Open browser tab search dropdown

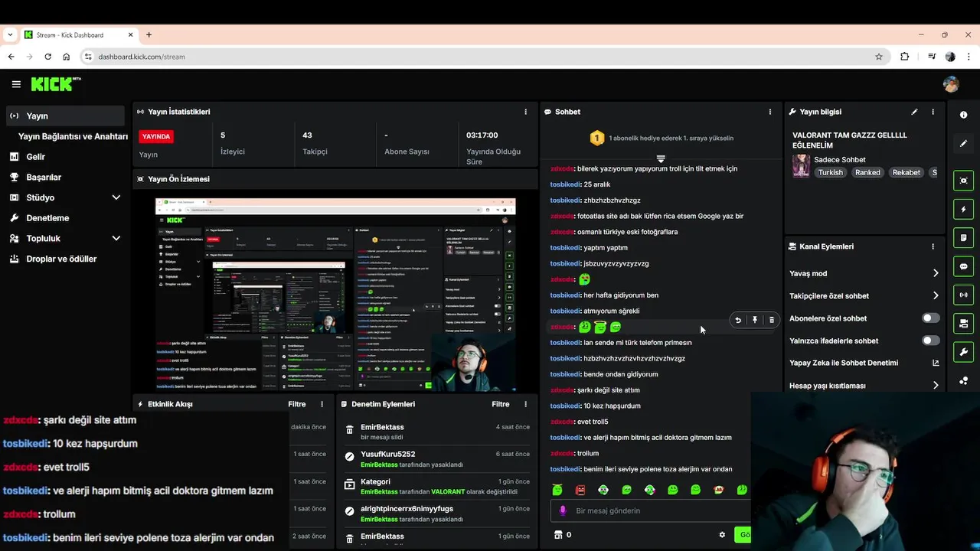coord(10,34)
